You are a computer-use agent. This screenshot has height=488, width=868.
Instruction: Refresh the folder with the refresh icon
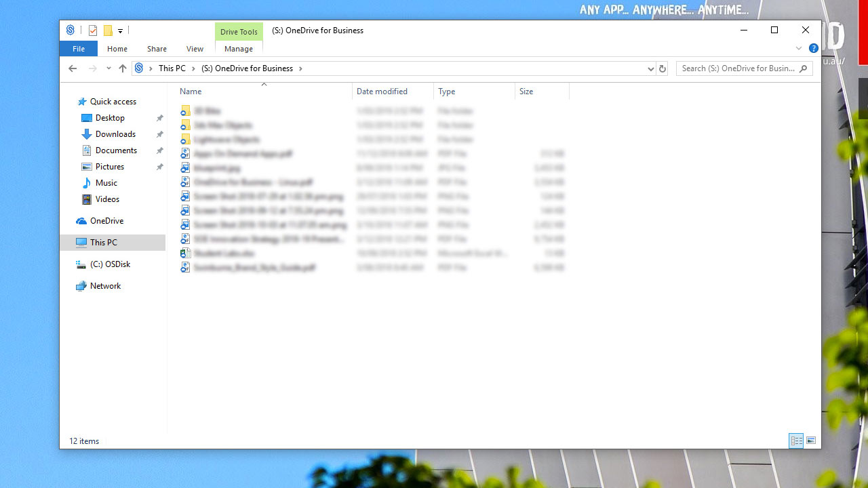663,68
